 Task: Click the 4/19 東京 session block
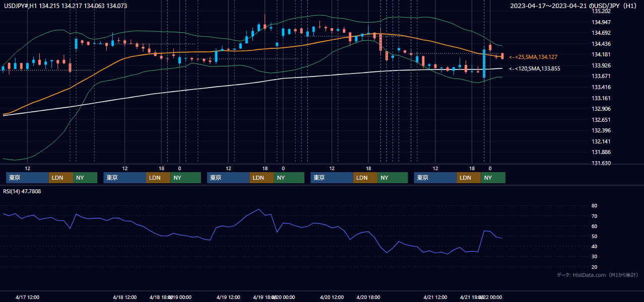(x=229, y=178)
